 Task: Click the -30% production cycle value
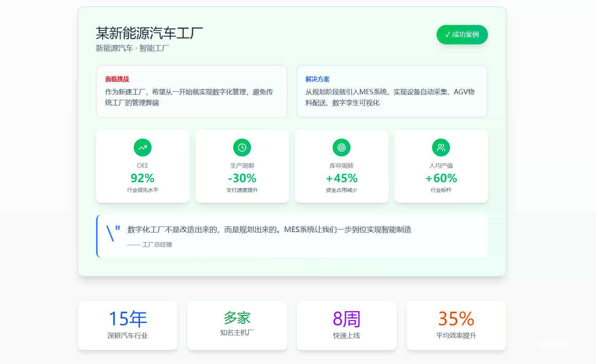coord(242,178)
